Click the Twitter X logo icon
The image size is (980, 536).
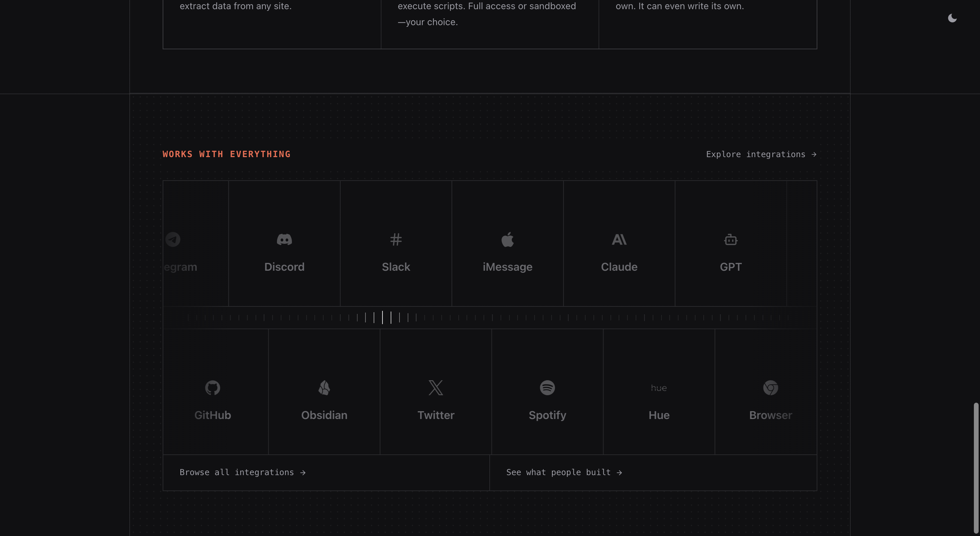coord(436,388)
